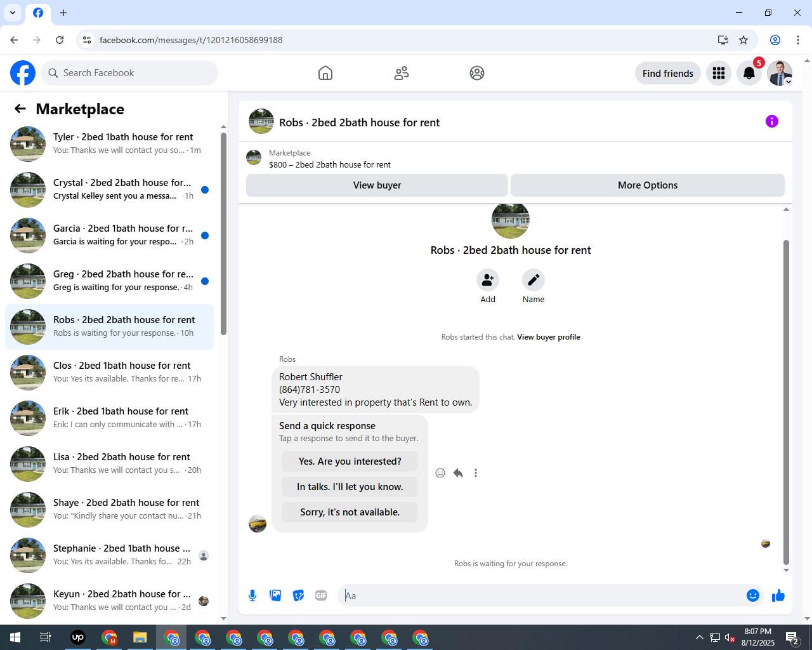Choose a sticker icon

point(298,595)
